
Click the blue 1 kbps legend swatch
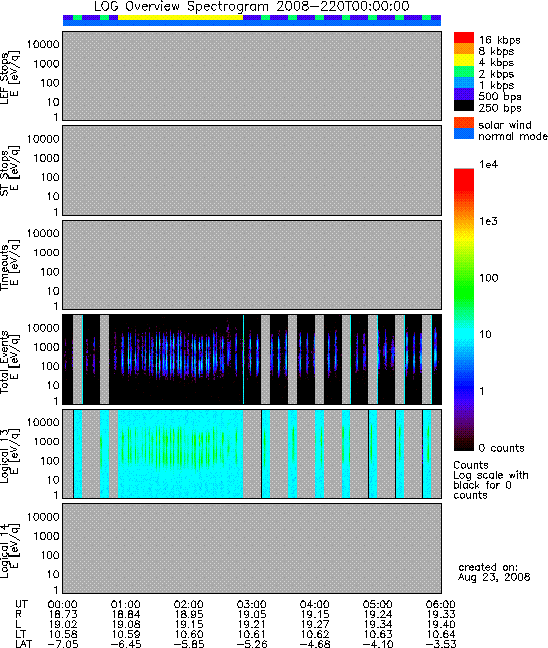click(x=464, y=82)
